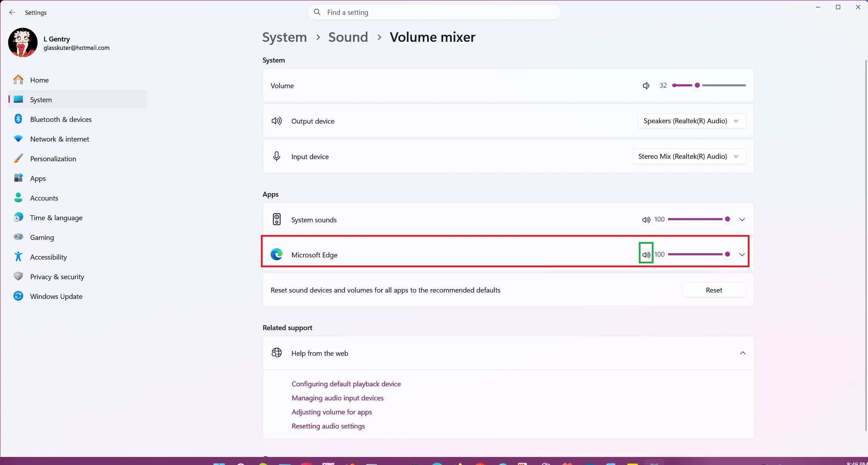Mute the Microsoft Edge volume speaker icon
This screenshot has height=465, width=868.
click(646, 255)
